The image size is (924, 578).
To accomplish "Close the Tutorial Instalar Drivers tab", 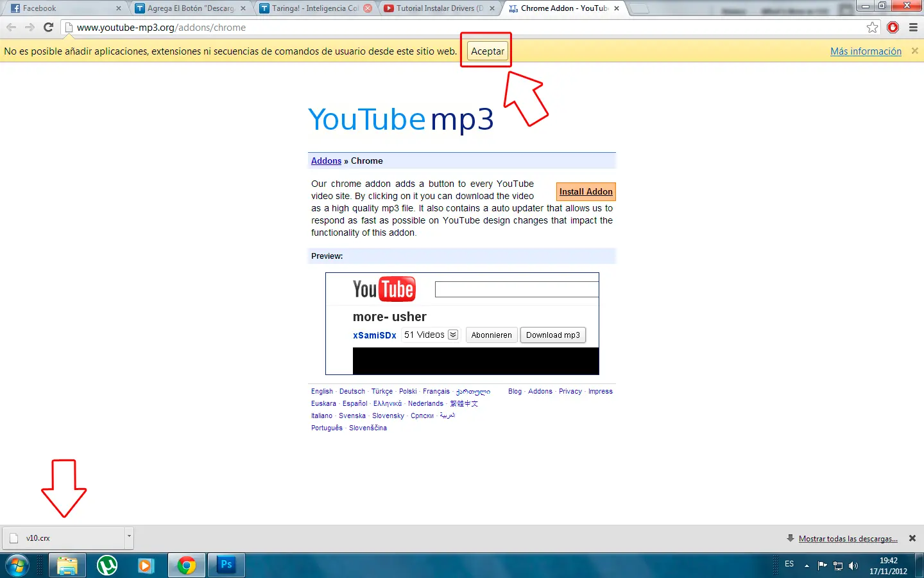I will tap(492, 8).
